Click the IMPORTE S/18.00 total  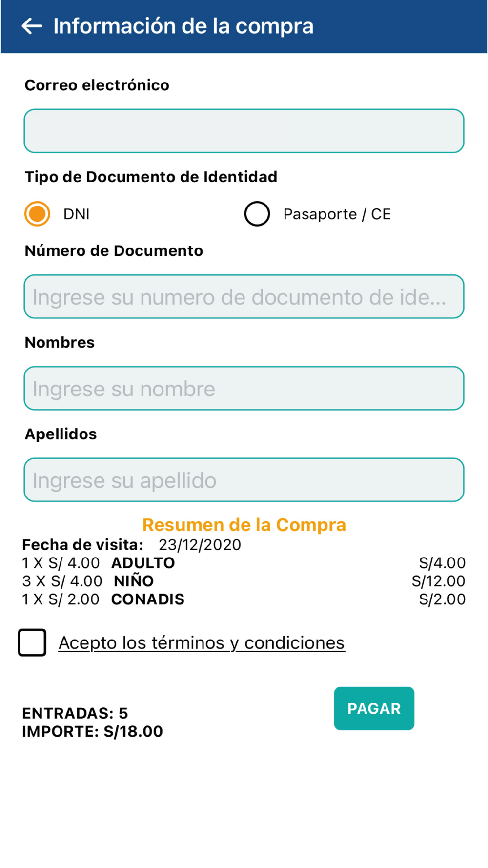pyautogui.click(x=93, y=731)
